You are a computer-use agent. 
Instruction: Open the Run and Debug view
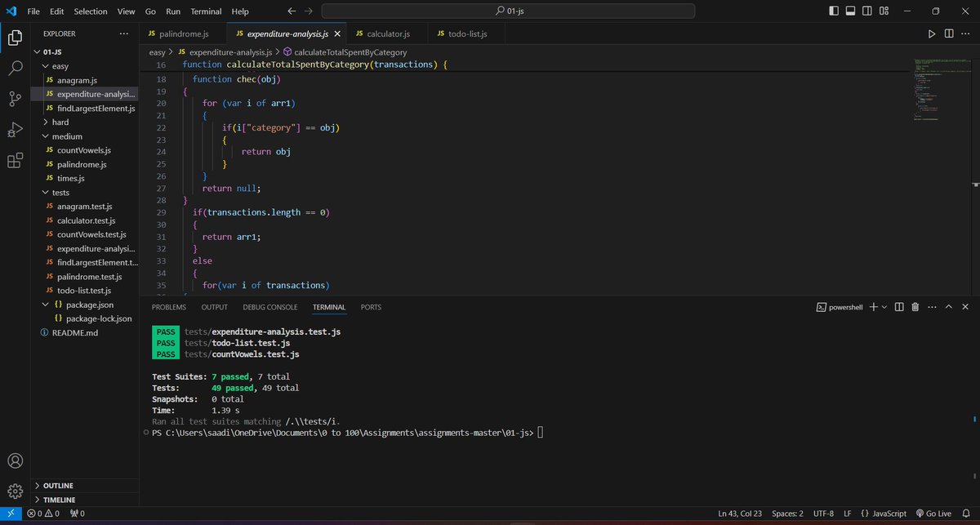[x=15, y=129]
